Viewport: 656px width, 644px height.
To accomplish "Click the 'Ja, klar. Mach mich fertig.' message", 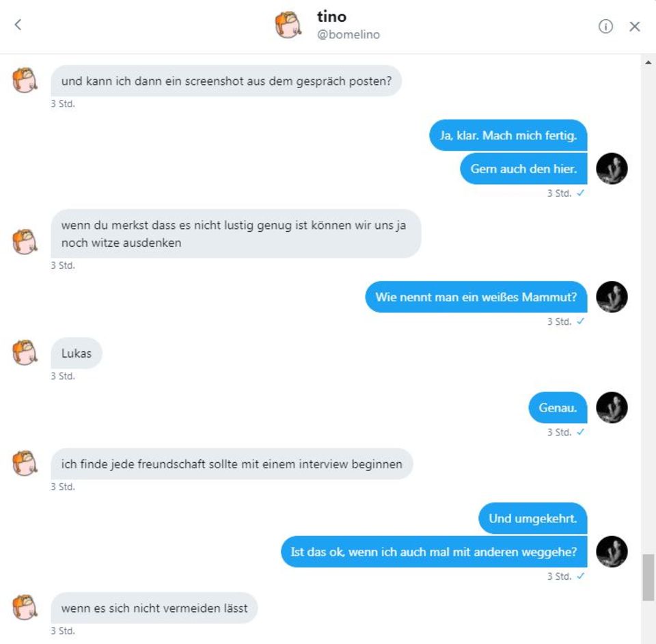I will (508, 135).
